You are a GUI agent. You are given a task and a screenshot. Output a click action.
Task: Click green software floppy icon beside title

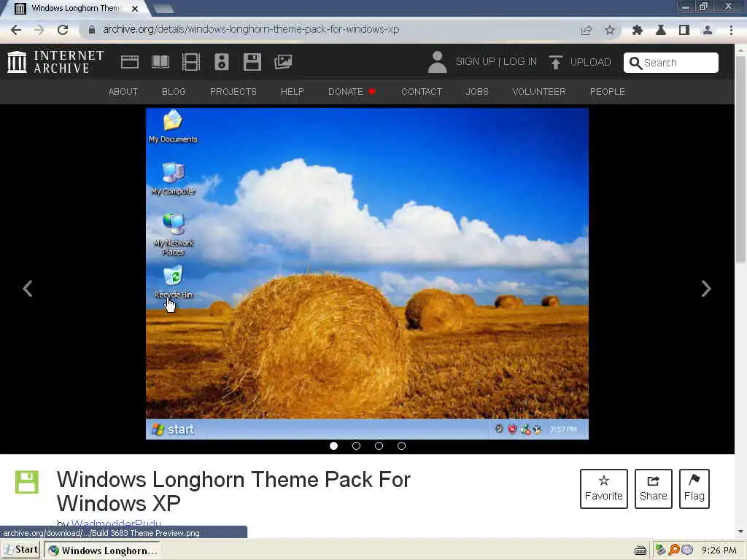click(x=27, y=482)
